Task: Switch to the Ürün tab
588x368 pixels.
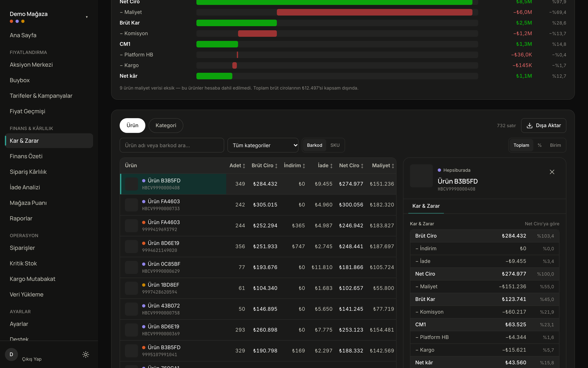Action: tap(133, 126)
